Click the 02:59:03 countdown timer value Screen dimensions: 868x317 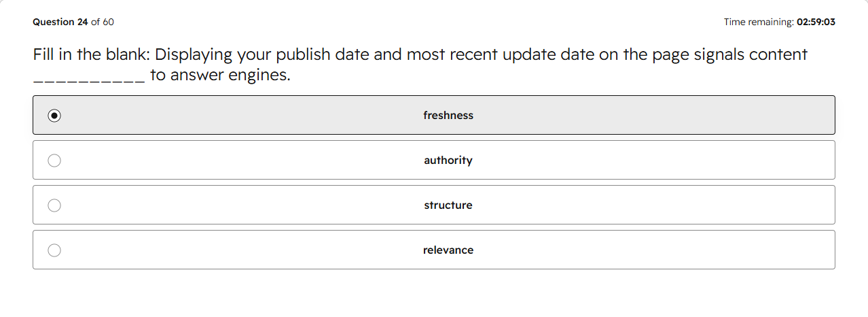(x=816, y=22)
